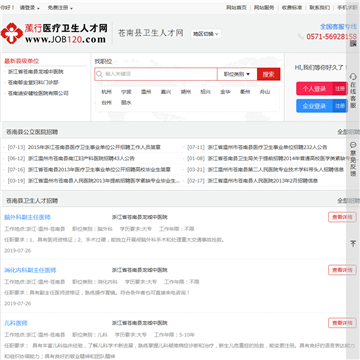Select city 湖州
The width and height of the screenshot is (360, 360).
click(186, 92)
